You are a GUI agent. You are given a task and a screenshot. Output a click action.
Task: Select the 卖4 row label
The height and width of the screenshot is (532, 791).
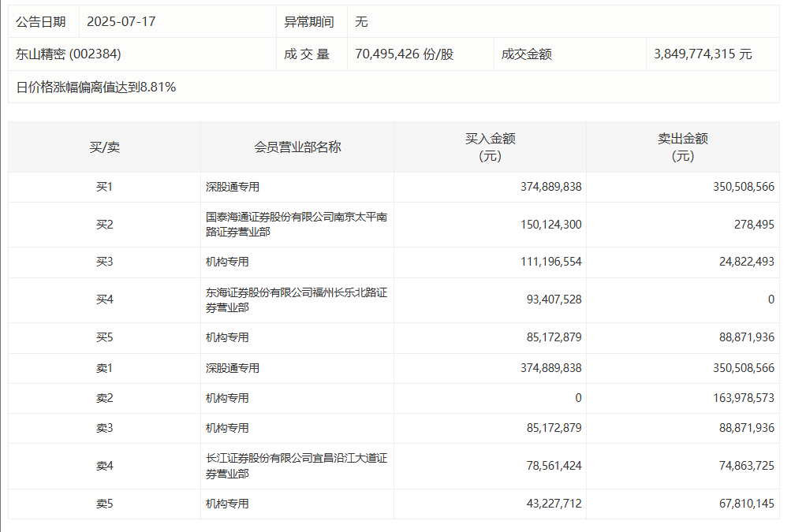coord(104,466)
